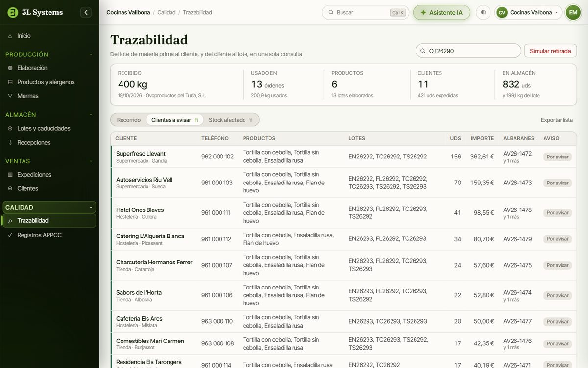Click Simular retirada button
The height and width of the screenshot is (368, 588).
pos(550,51)
